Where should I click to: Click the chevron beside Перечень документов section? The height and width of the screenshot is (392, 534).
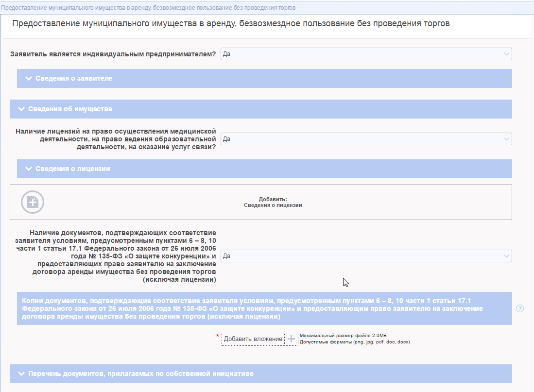(21, 374)
